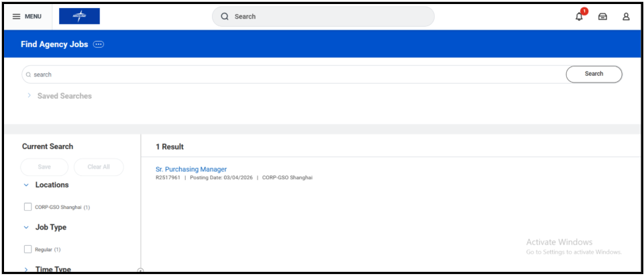Open the inbox tray icon
The width and height of the screenshot is (644, 276).
coord(602,17)
